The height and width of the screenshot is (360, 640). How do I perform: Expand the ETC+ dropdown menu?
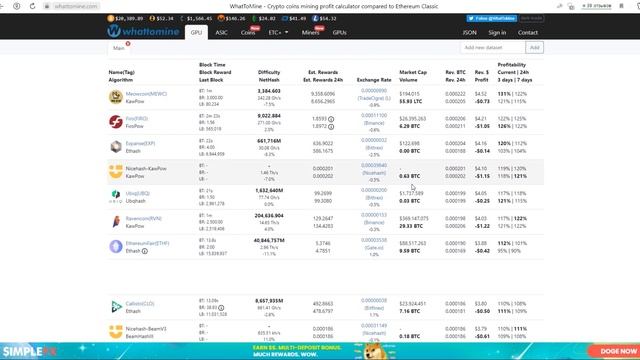coord(278,32)
